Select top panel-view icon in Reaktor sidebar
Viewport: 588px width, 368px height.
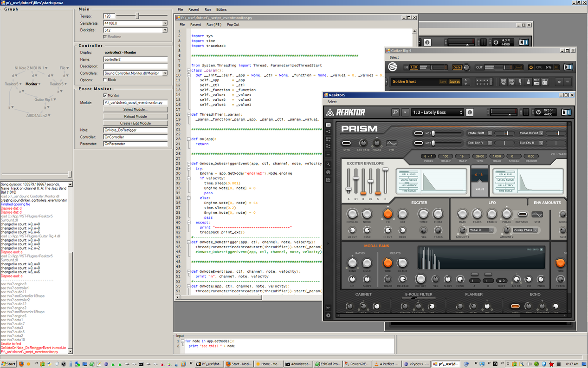pos(329,125)
